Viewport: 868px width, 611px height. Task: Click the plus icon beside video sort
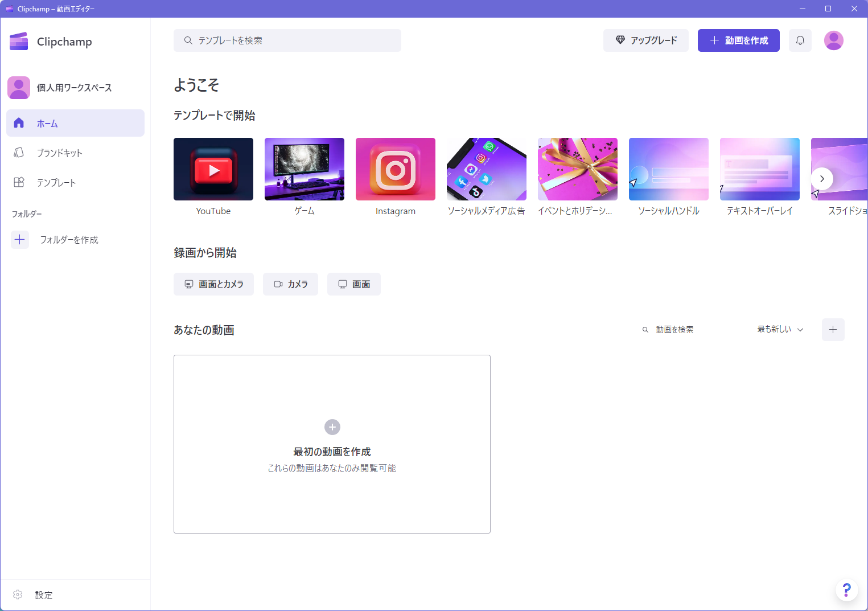pyautogui.click(x=833, y=330)
